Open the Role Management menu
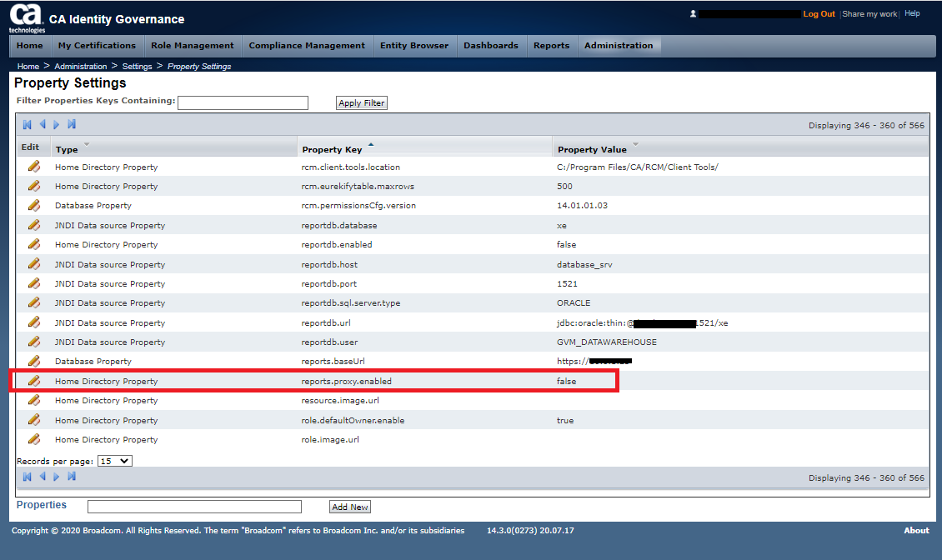Image resolution: width=942 pixels, height=560 pixels. [x=192, y=46]
